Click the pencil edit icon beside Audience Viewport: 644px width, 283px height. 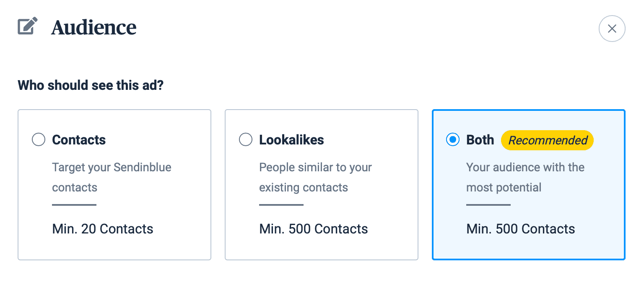click(x=28, y=26)
